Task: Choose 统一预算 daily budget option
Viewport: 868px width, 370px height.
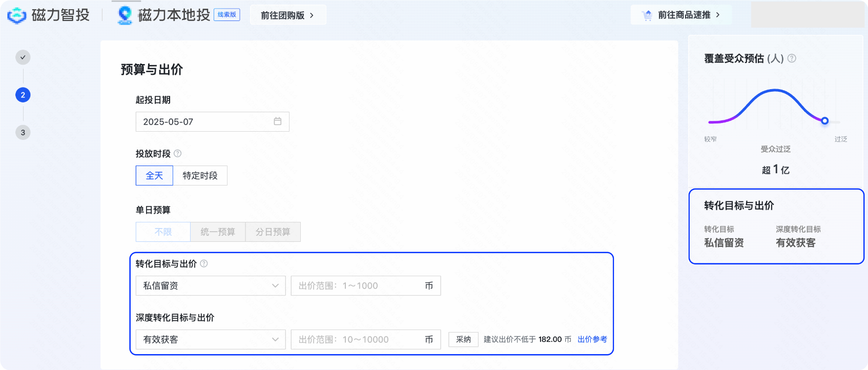Action: click(218, 232)
